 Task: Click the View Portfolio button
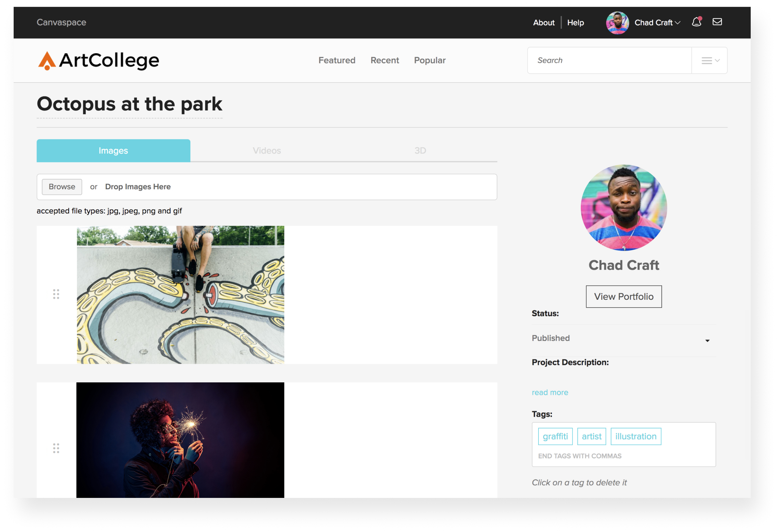point(624,297)
